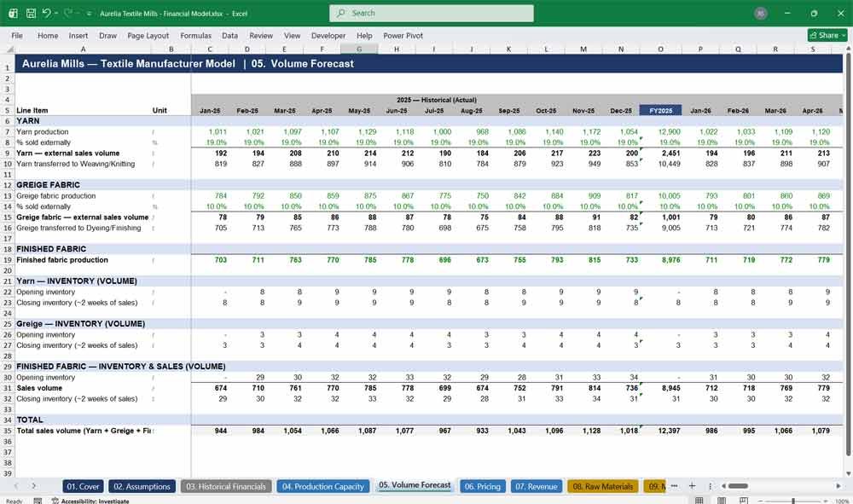Click in the Search box
This screenshot has height=504, width=853.
[x=432, y=13]
